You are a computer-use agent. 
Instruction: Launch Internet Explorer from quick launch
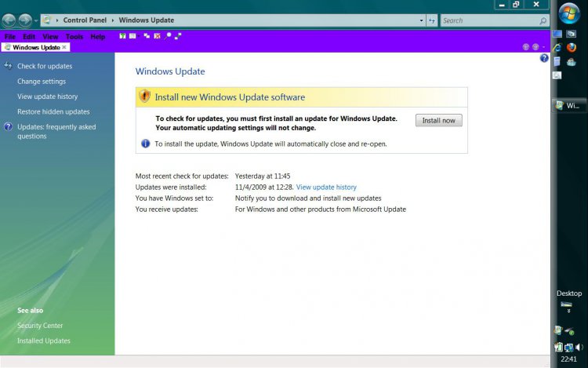(557, 48)
